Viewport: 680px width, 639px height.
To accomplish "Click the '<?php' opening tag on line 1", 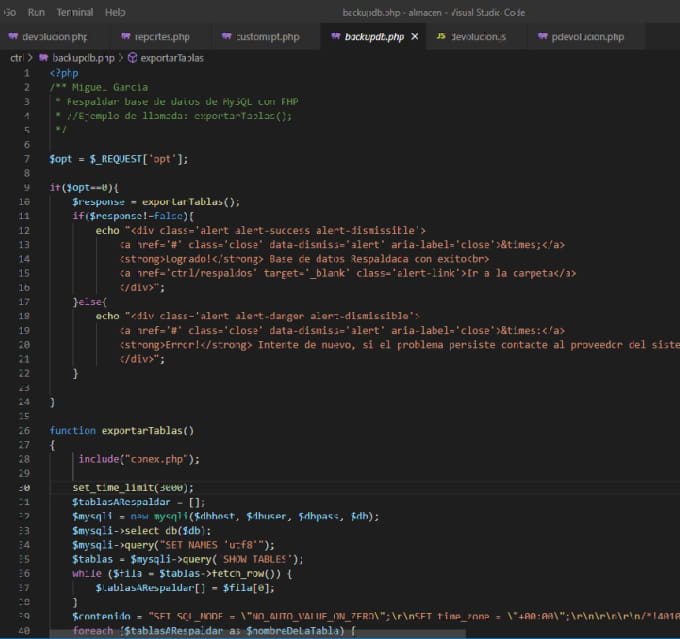I will [x=64, y=73].
